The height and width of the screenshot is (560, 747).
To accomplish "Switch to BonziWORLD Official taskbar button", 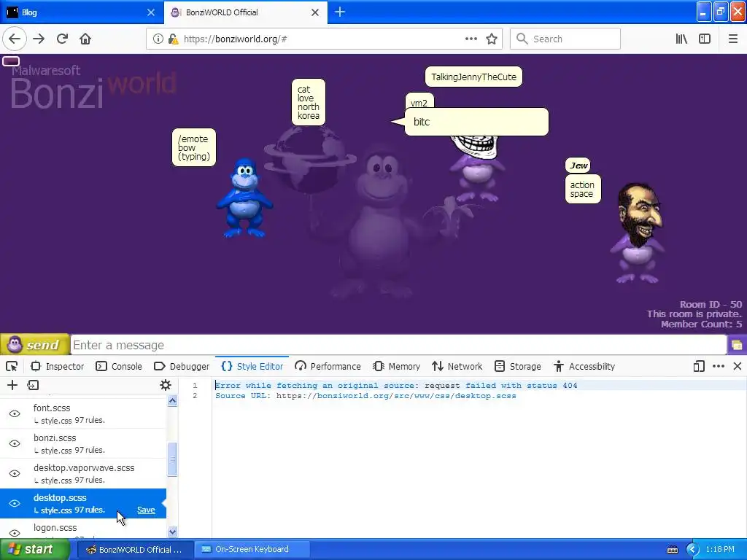I will click(x=135, y=550).
